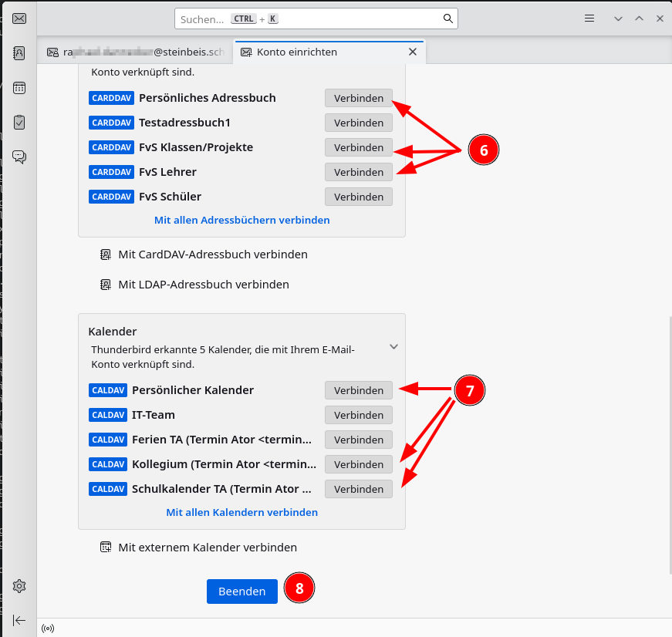The height and width of the screenshot is (637, 672).
Task: Open the Chat sidebar icon
Action: click(x=19, y=157)
